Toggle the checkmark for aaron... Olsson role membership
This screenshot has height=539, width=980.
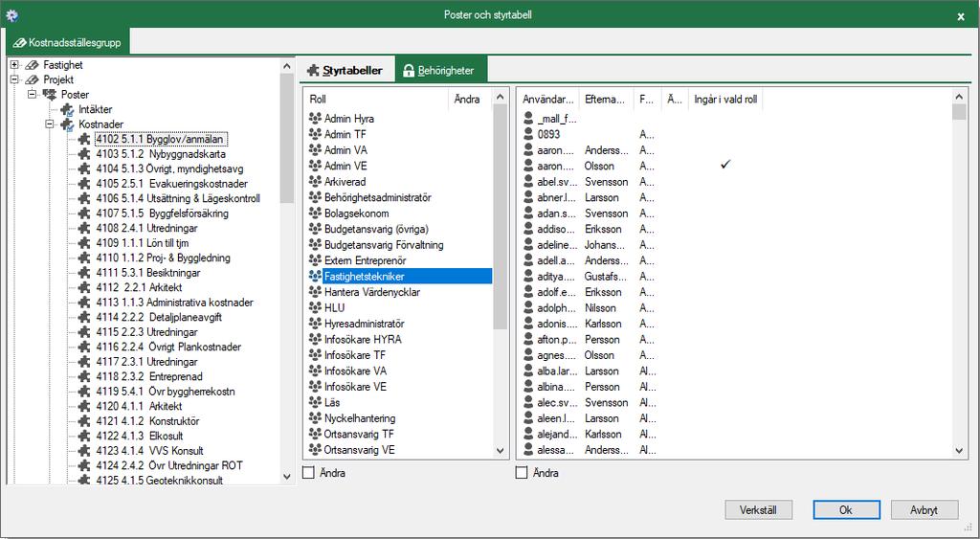click(x=725, y=165)
